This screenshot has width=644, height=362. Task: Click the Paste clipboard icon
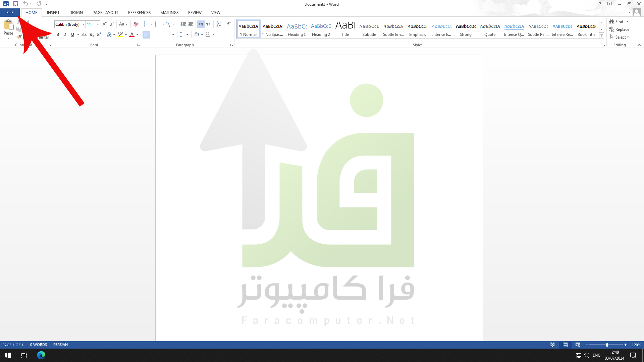[x=8, y=25]
